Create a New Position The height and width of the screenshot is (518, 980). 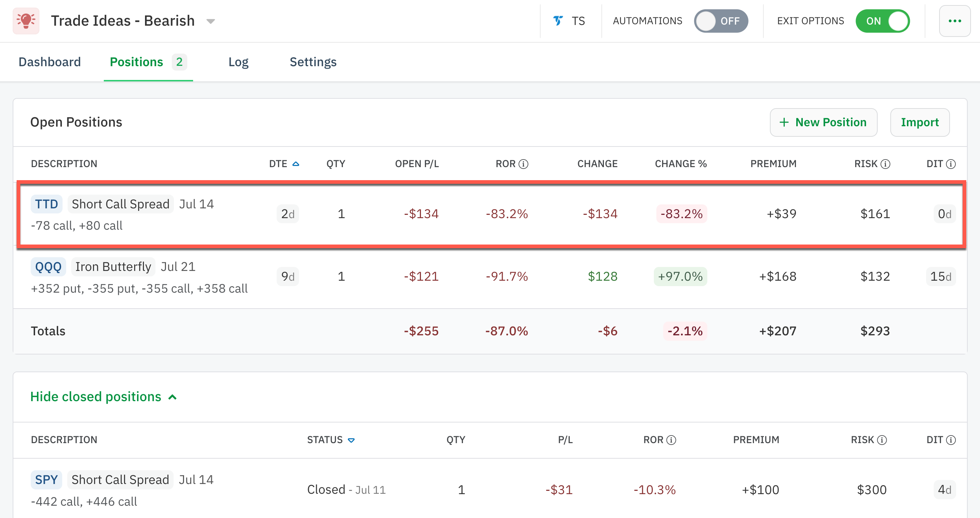823,122
